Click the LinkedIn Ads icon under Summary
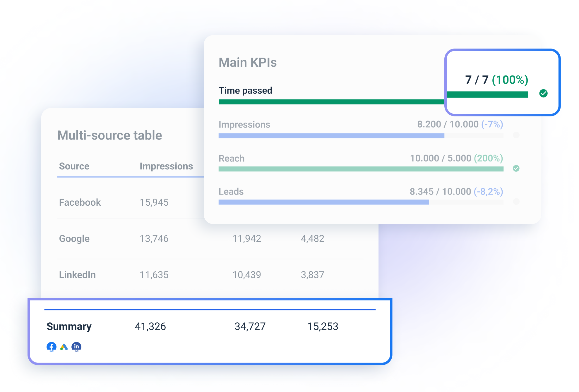Viewport: 579px width, 392px height. 76,347
